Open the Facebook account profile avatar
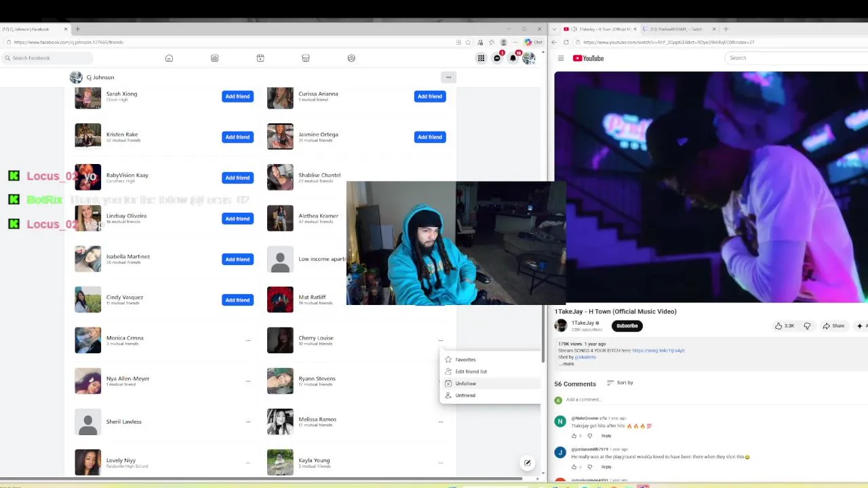The width and height of the screenshot is (868, 488). point(529,58)
